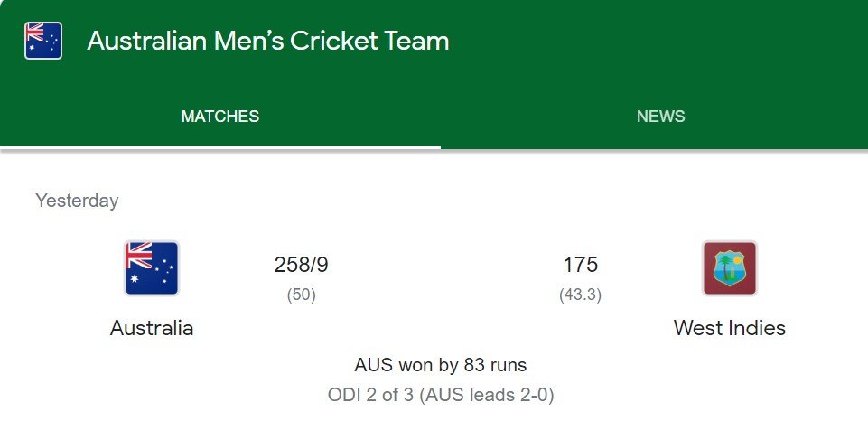Screen dimensions: 868x421
Task: Select the MATCHES tab
Action: tap(220, 117)
